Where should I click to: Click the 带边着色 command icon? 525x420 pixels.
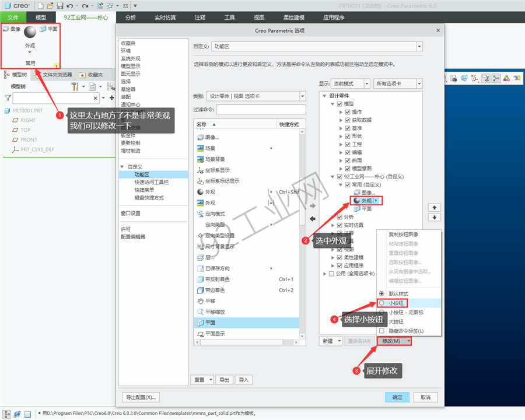(201, 290)
